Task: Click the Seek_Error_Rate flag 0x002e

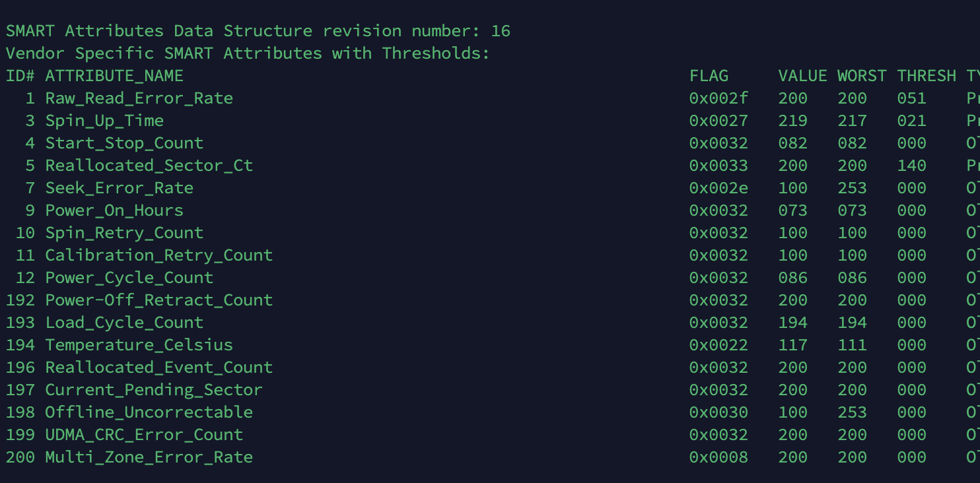Action: point(718,188)
